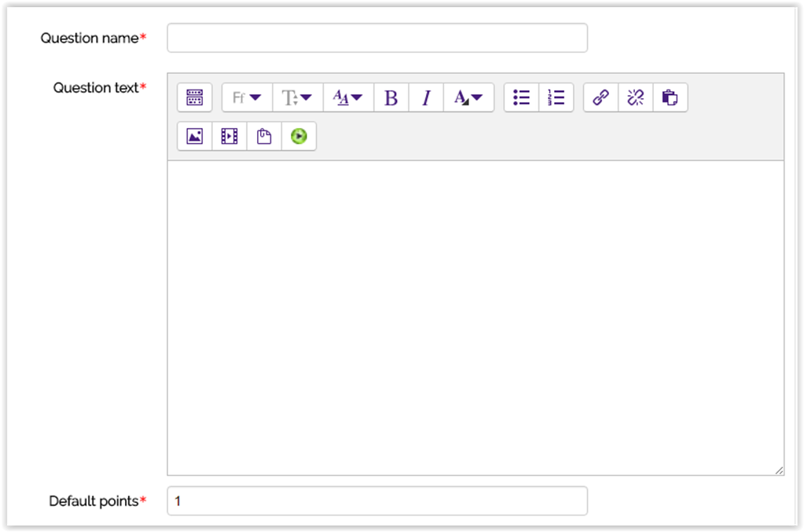Insert an image into the question text

click(x=194, y=135)
